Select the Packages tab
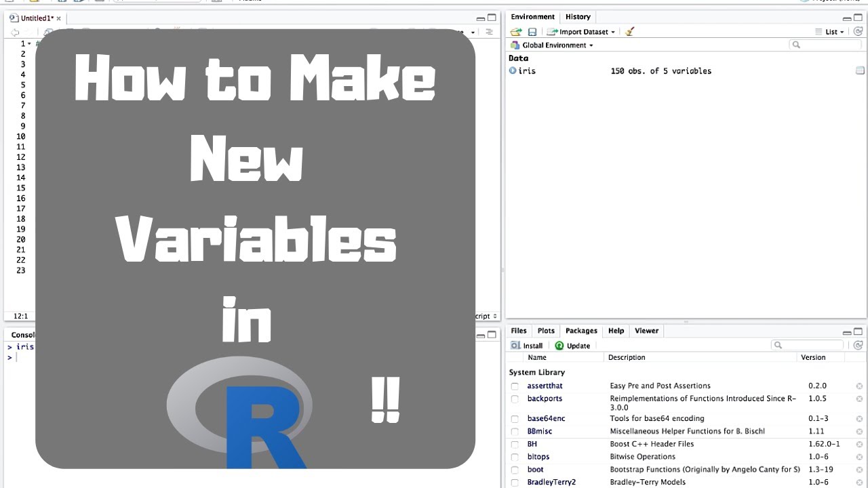Screen dimensions: 868x488 pos(581,331)
